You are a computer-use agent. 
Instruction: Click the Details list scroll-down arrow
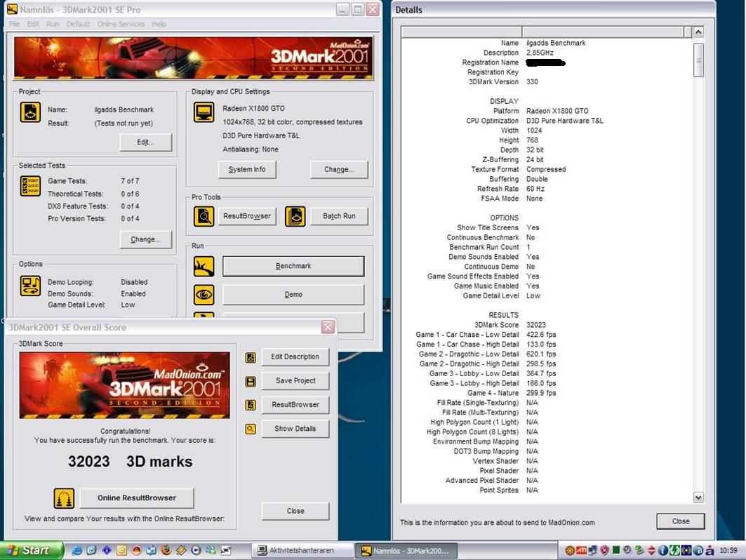(x=698, y=498)
